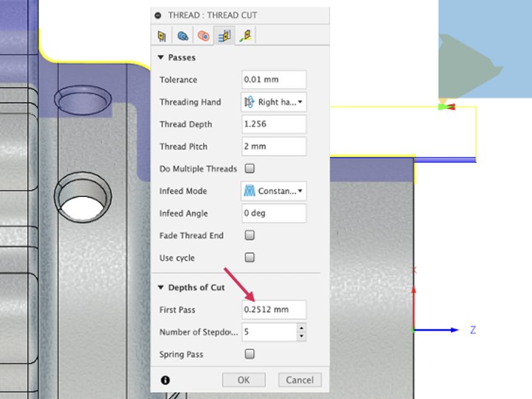Edit the Tolerance value field
The image size is (532, 399).
tap(274, 80)
